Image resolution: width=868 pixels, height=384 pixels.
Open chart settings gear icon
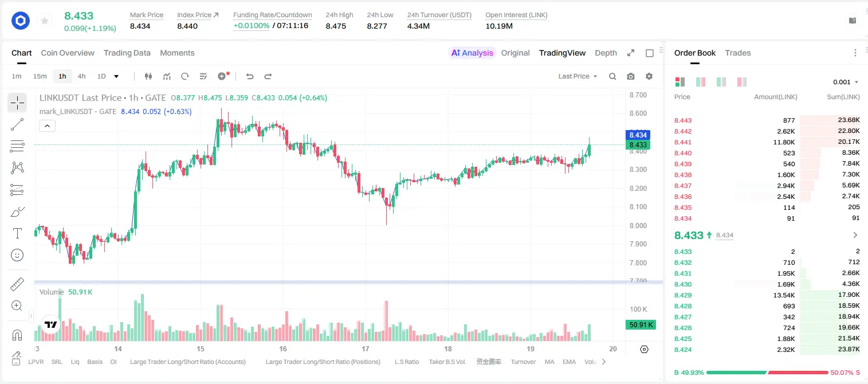(649, 76)
